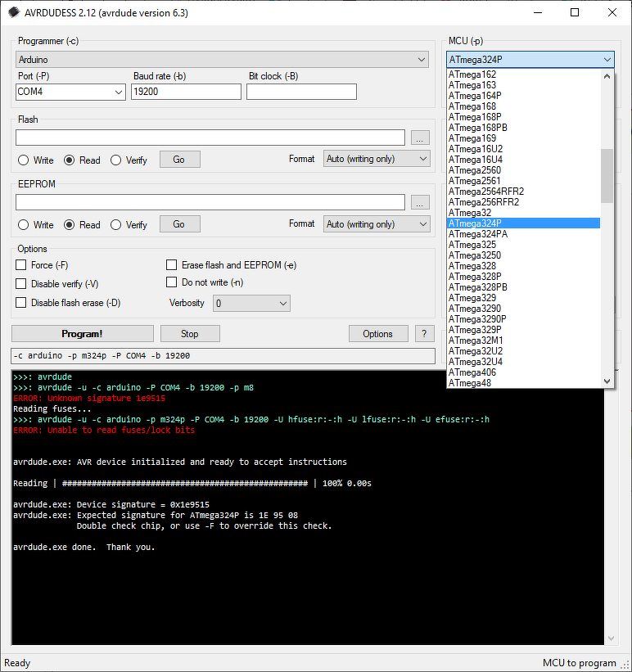The image size is (632, 672).
Task: Open the EEPROM Format dropdown
Action: pyautogui.click(x=377, y=224)
